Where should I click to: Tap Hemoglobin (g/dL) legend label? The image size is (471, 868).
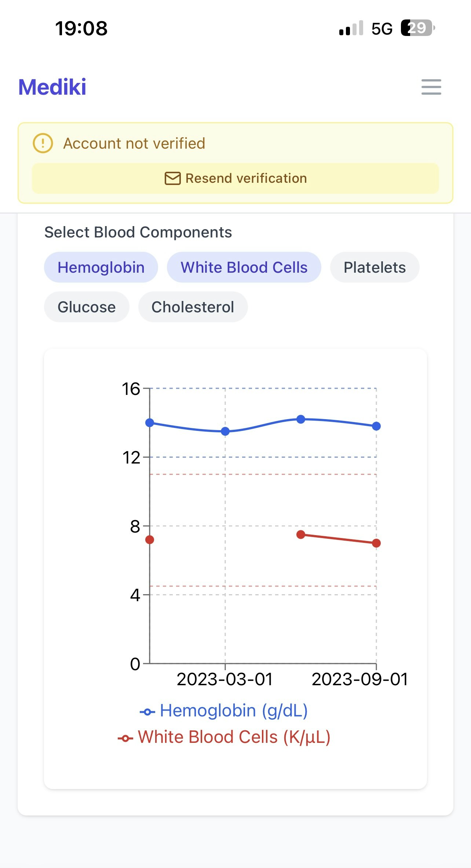(x=234, y=711)
